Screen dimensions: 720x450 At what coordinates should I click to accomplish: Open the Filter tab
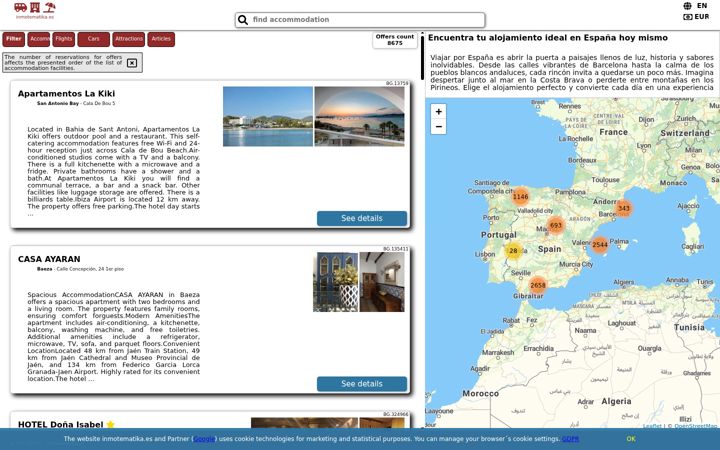click(13, 39)
